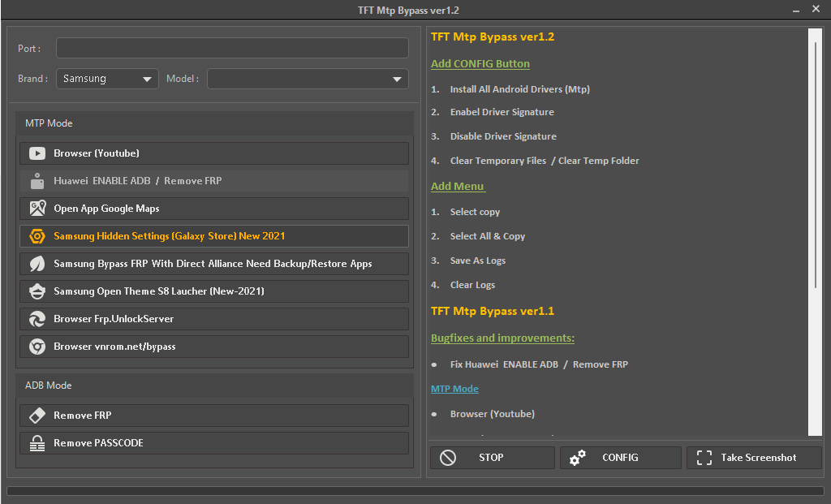
Task: Click the Port input field
Action: [x=231, y=48]
